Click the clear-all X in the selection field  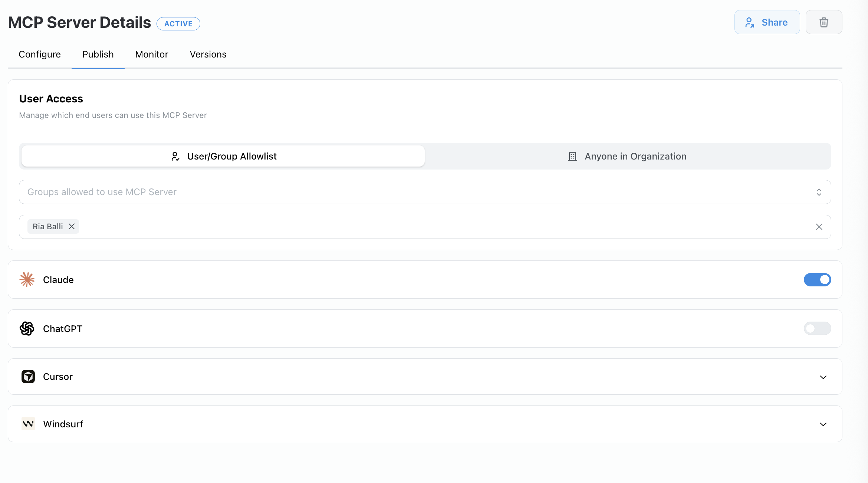[x=819, y=227]
